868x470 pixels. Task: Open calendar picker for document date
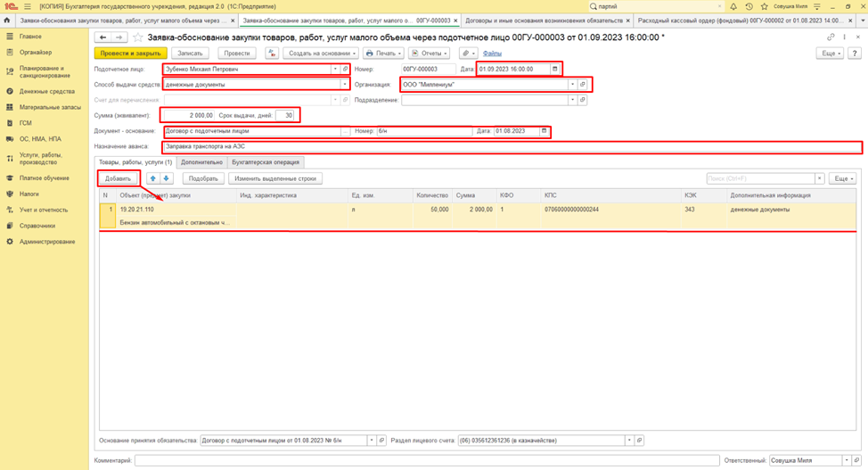tap(554, 69)
